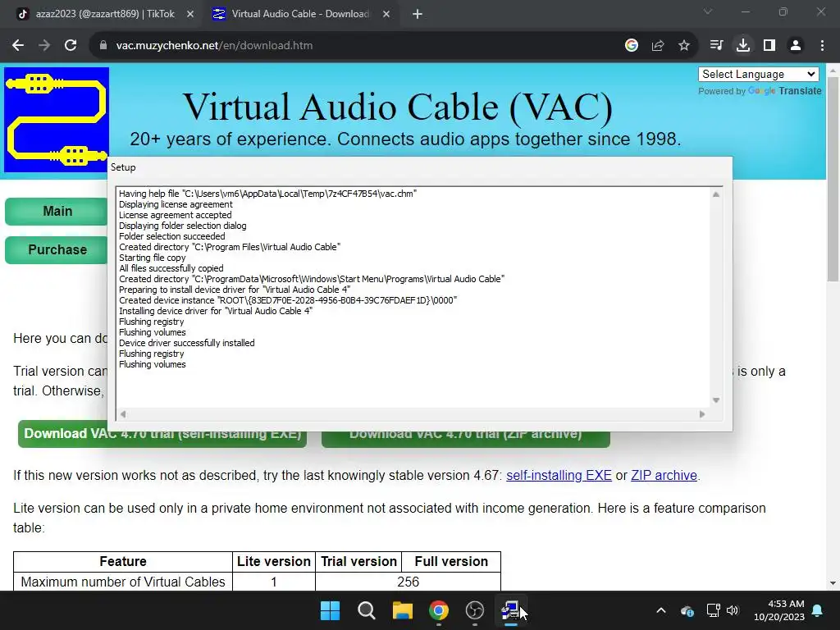This screenshot has height=630, width=840.
Task: Click "Maximum number of Virtual Cables" cell
Action: pos(123,582)
